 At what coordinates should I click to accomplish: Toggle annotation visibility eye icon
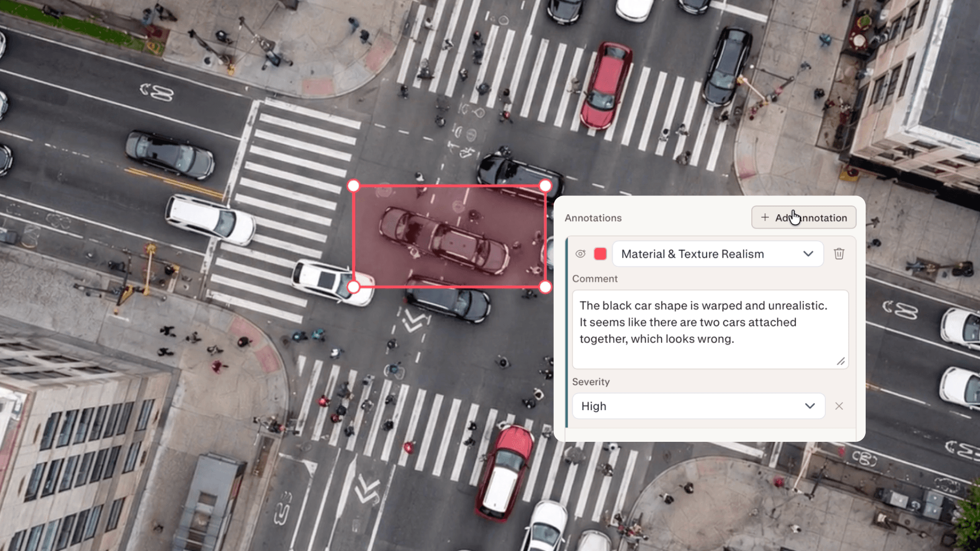[580, 254]
